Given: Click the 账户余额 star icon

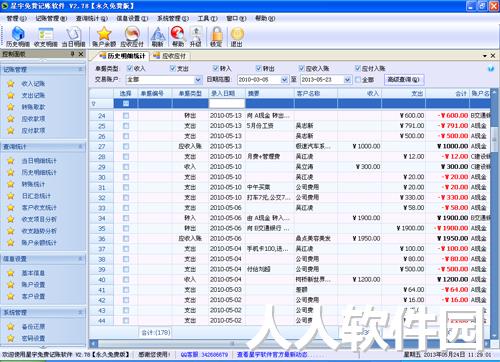Looking at the screenshot, I should click(x=104, y=36).
